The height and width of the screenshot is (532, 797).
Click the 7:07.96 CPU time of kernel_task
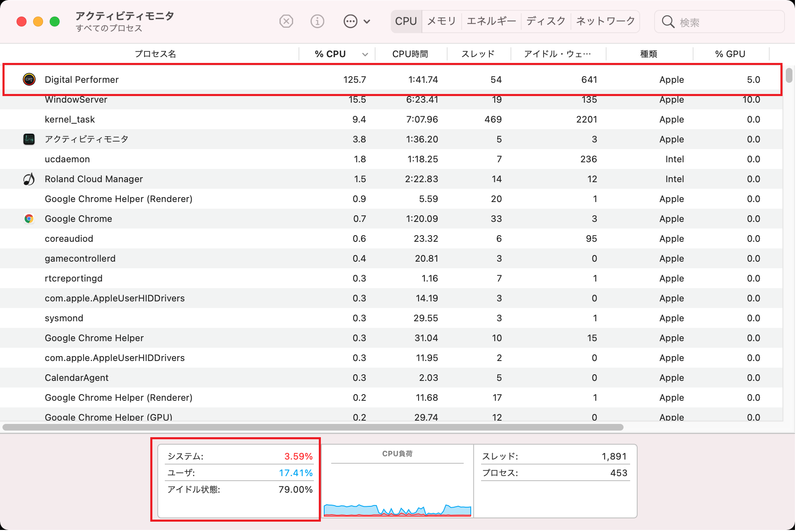tap(423, 120)
